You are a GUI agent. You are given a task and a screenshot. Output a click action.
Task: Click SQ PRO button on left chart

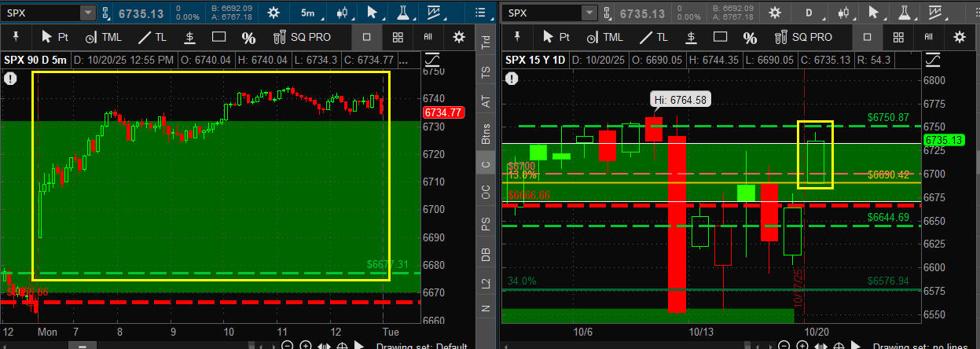pyautogui.click(x=301, y=37)
